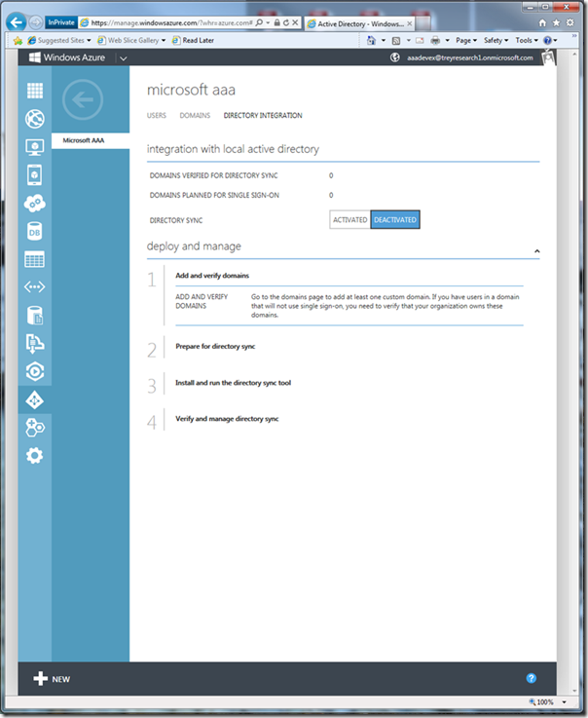
Task: Expand the Windows Azure header chevron menu
Action: [x=123, y=58]
